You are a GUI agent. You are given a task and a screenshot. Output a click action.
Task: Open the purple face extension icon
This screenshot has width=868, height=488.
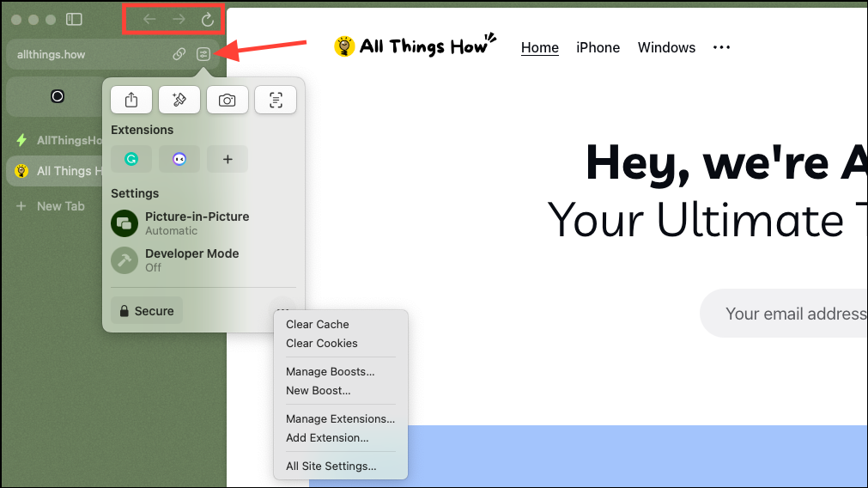click(179, 159)
